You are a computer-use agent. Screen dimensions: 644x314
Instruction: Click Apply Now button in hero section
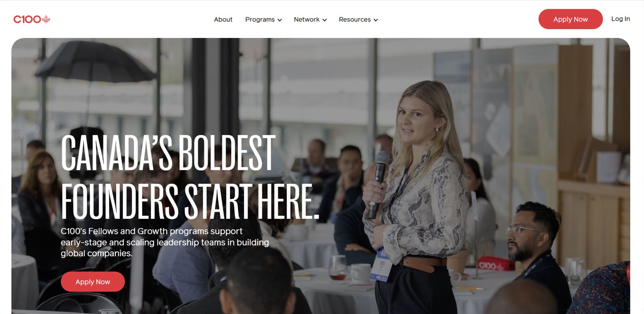93,282
